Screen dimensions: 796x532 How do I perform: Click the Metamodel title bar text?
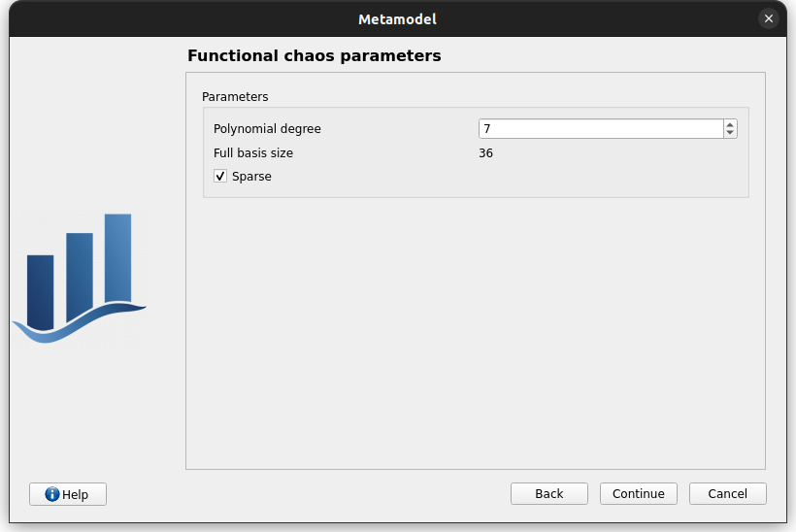(x=398, y=18)
